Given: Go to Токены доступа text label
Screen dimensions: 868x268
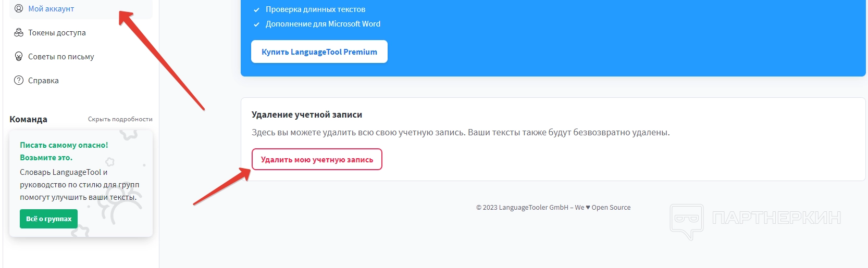Looking at the screenshot, I should [x=57, y=33].
